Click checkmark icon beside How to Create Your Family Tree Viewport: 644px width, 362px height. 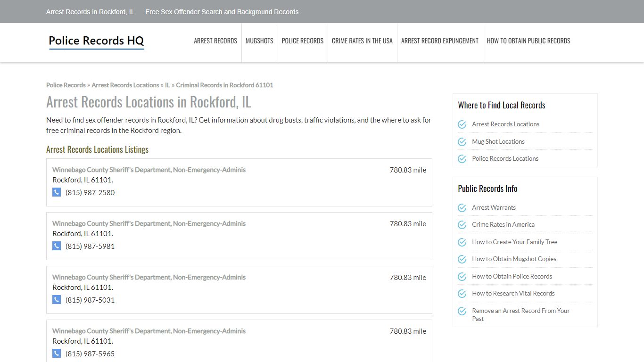point(462,242)
